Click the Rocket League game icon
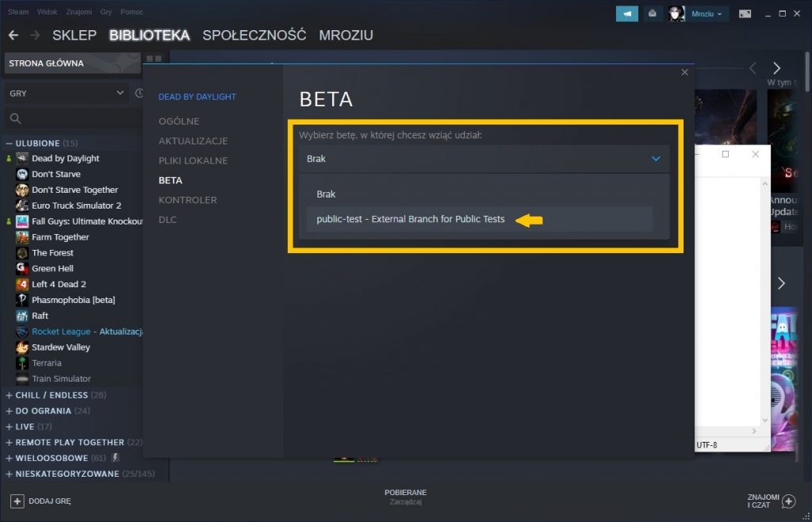The width and height of the screenshot is (812, 522). coord(22,332)
